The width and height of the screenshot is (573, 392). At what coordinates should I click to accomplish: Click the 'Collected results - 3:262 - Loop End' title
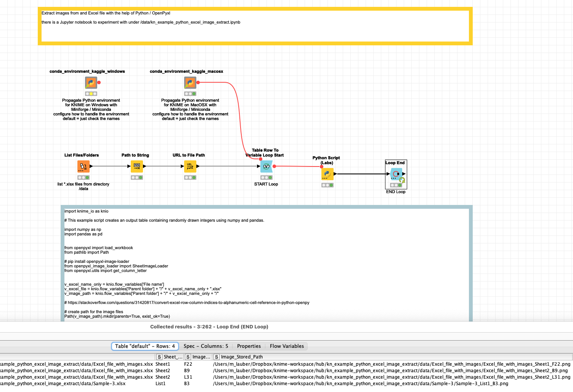point(209,327)
